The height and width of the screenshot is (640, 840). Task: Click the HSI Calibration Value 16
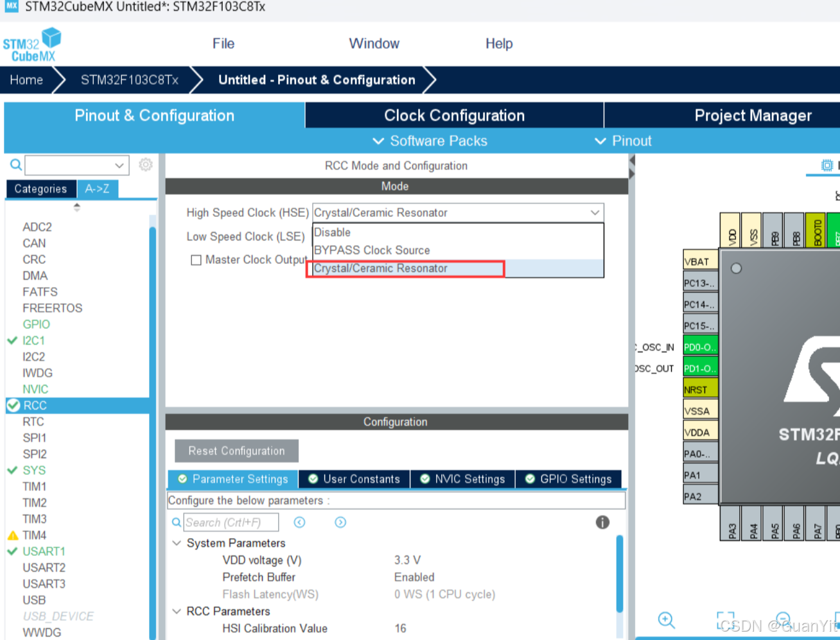pos(400,628)
